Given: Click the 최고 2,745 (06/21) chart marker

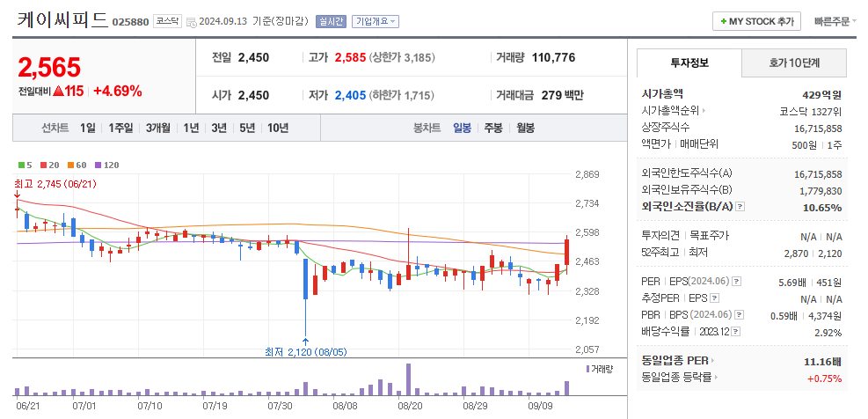Looking at the screenshot, I should tap(55, 183).
